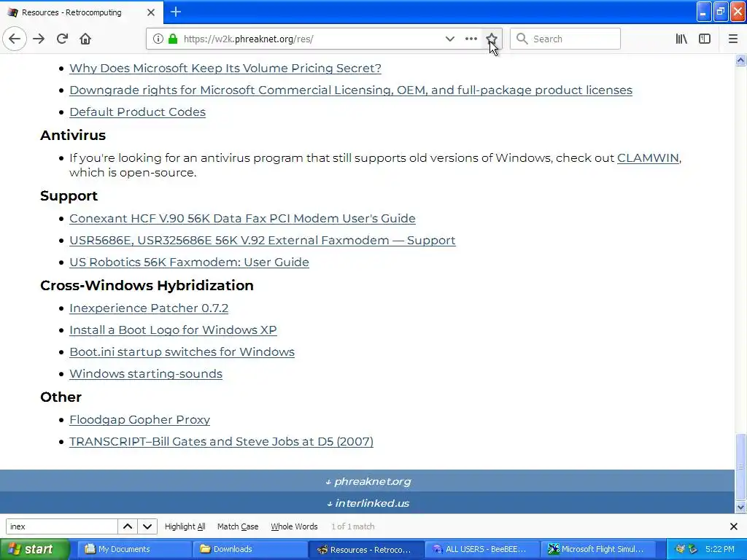Click the page scroll up arrow

(x=740, y=60)
